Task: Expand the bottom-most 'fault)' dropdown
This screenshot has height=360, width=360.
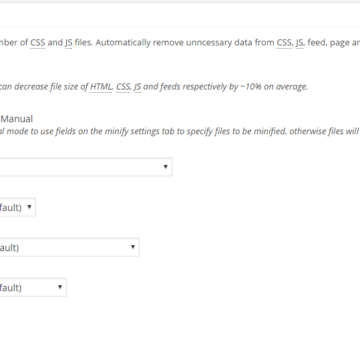Action: point(33,287)
